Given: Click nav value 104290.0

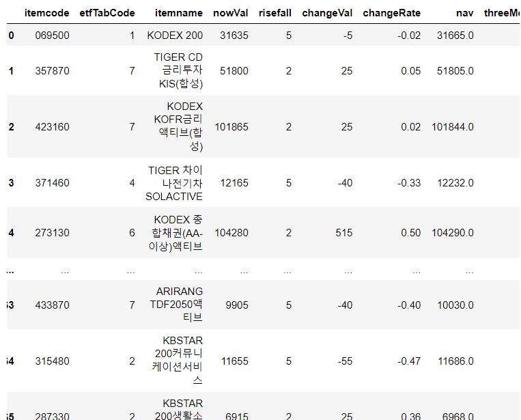Looking at the screenshot, I should (x=453, y=233).
